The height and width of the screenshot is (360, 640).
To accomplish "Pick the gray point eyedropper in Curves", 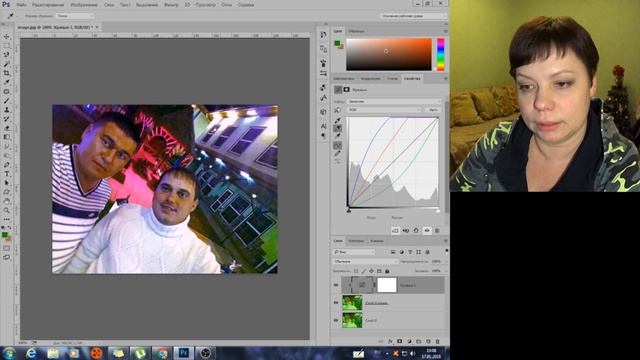I will click(x=338, y=128).
